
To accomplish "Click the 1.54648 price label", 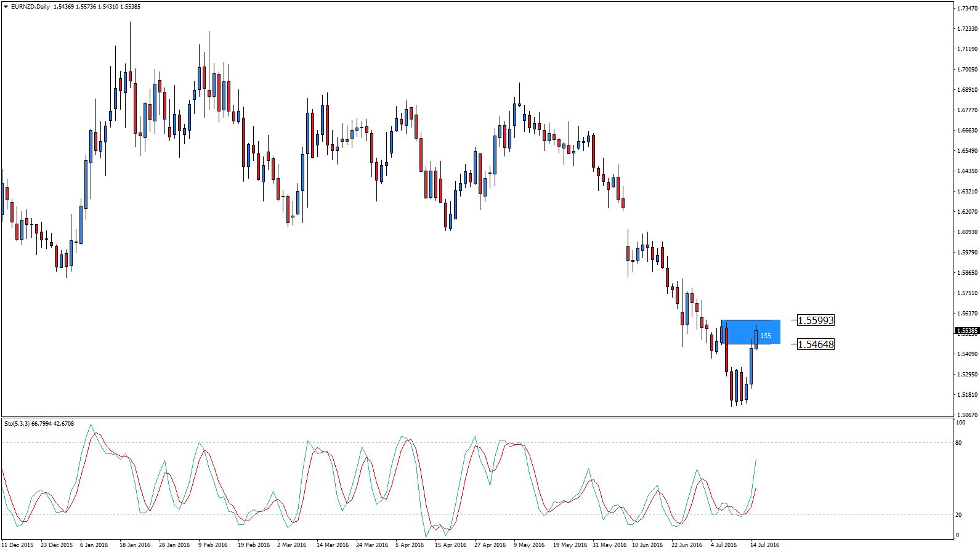I will click(816, 344).
